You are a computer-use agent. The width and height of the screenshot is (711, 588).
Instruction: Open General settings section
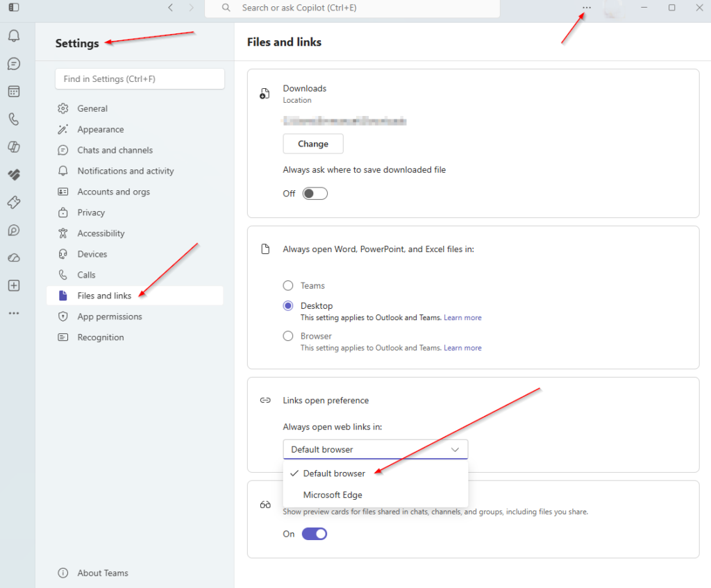(135, 108)
